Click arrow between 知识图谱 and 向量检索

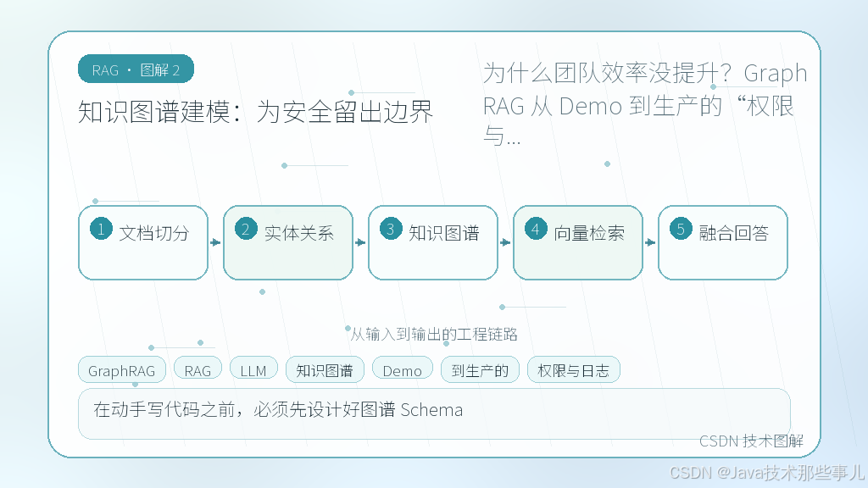[x=505, y=242]
